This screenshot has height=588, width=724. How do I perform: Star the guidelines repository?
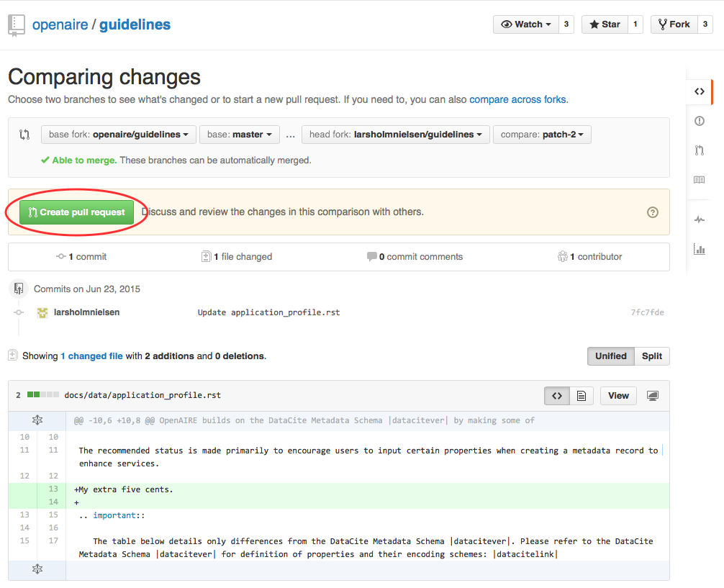tap(605, 24)
